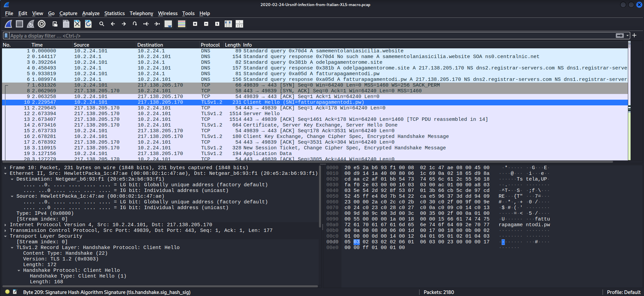Reload this capture file
This screenshot has height=296, width=644.
88,24
